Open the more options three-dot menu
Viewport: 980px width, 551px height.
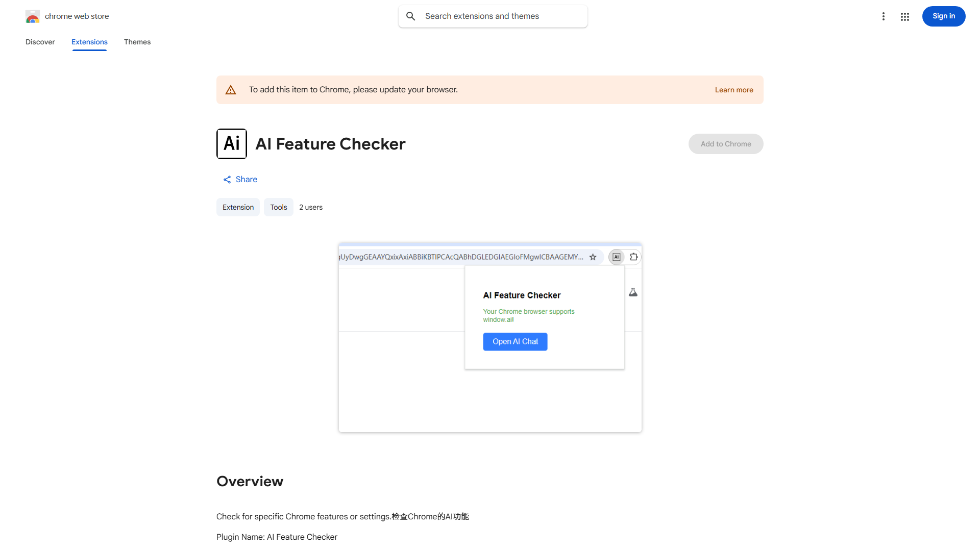(x=884, y=16)
